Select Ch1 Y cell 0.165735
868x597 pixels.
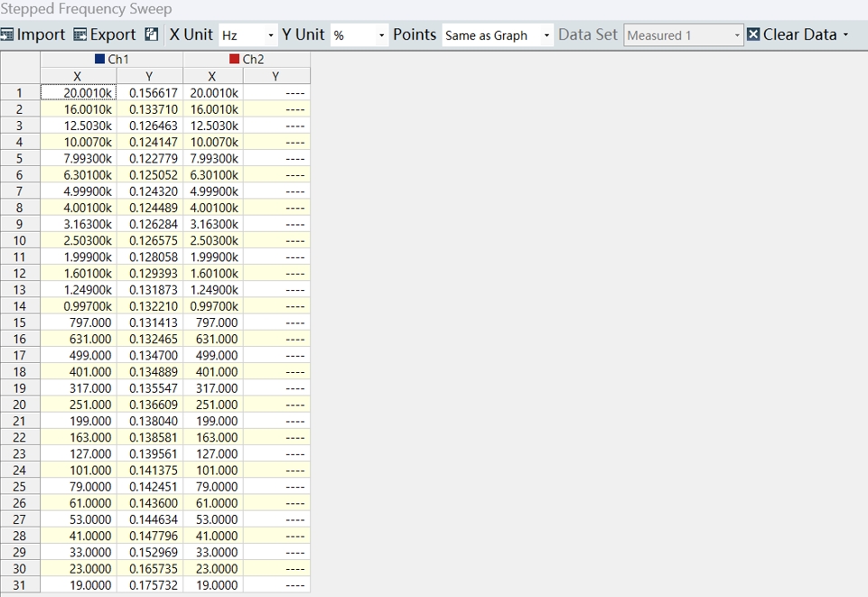tap(150, 569)
